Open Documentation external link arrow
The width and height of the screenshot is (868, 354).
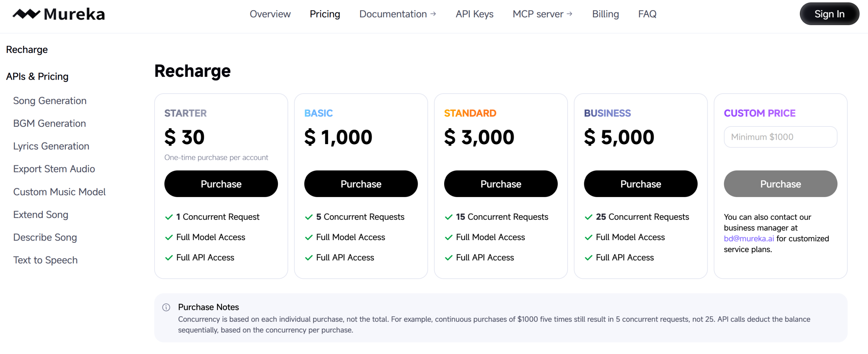[x=433, y=14]
